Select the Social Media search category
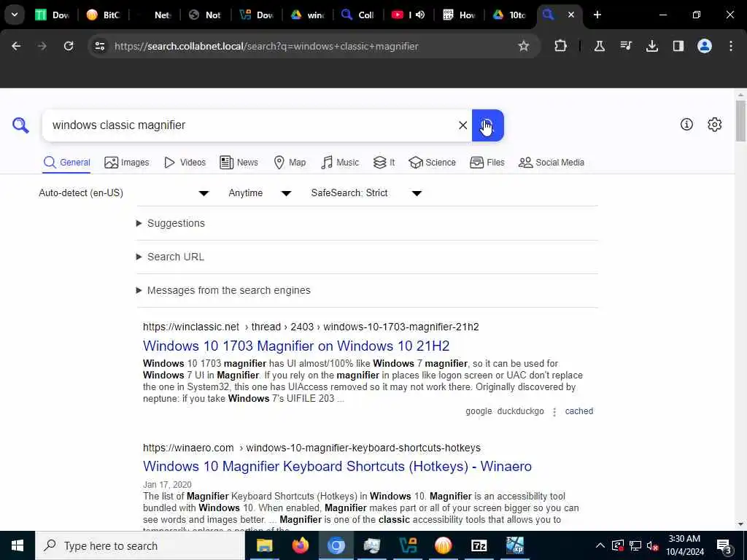 click(551, 163)
